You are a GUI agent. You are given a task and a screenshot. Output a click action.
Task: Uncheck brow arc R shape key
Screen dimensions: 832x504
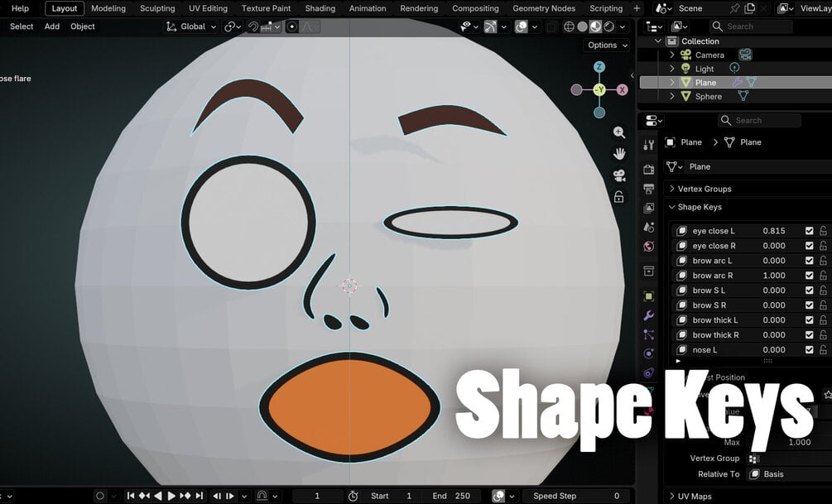[809, 276]
